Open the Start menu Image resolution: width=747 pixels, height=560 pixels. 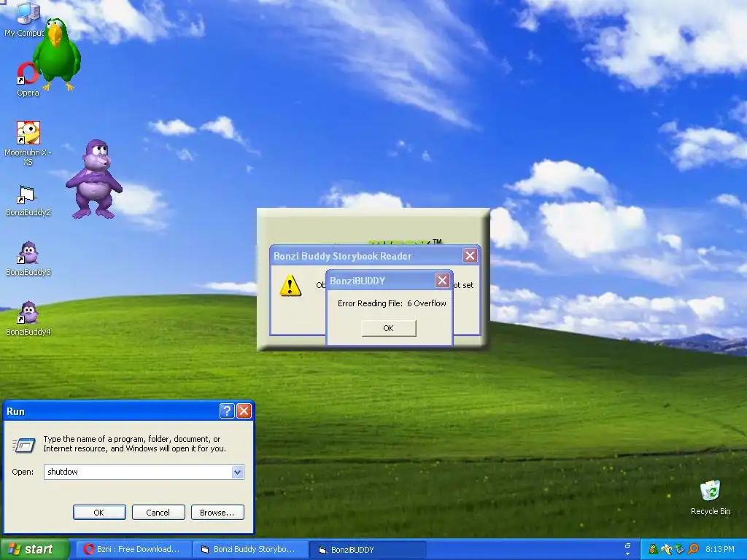pyautogui.click(x=34, y=550)
